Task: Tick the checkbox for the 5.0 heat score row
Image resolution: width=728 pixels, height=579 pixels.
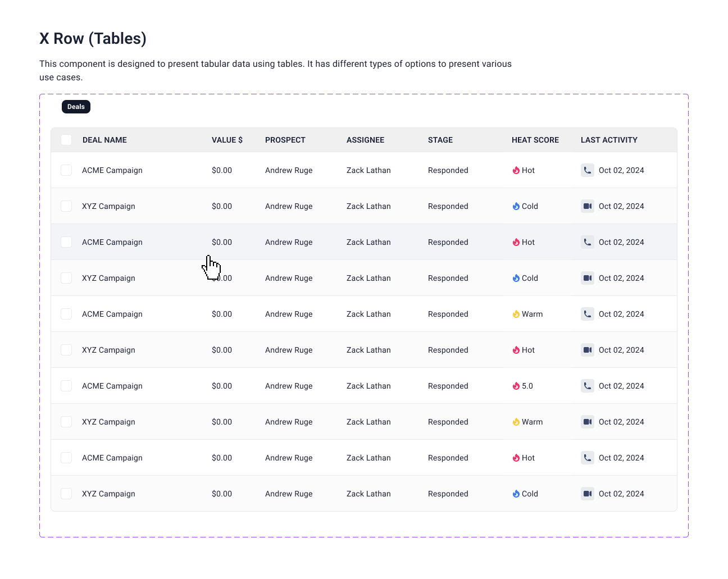Action: 66,386
